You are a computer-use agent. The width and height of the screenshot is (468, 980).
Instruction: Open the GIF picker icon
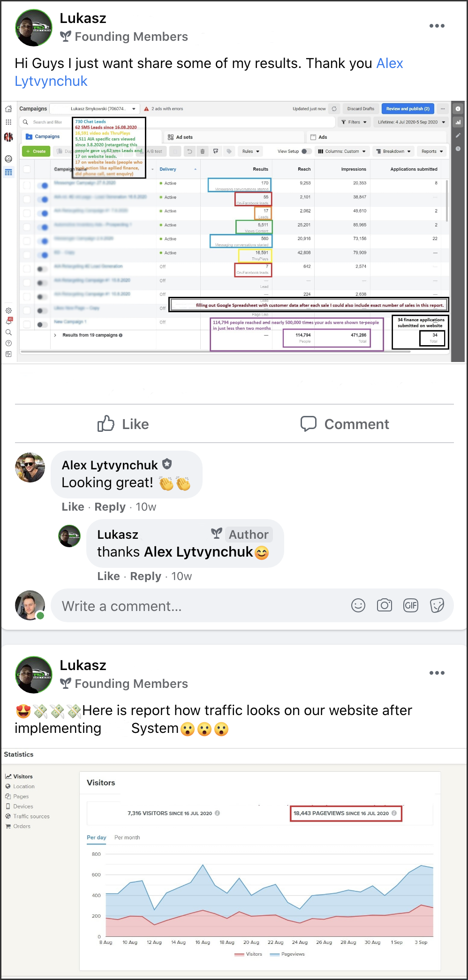411,605
